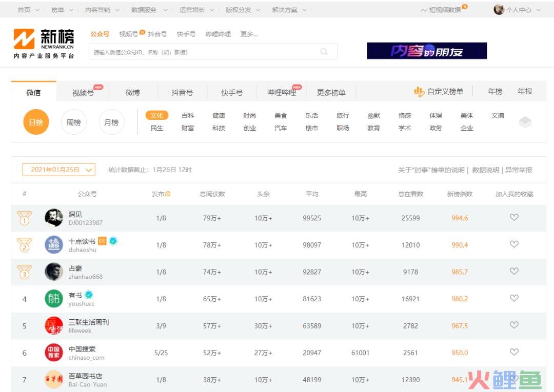Open the 有书 account avatar
554x392 pixels.
pyautogui.click(x=54, y=299)
